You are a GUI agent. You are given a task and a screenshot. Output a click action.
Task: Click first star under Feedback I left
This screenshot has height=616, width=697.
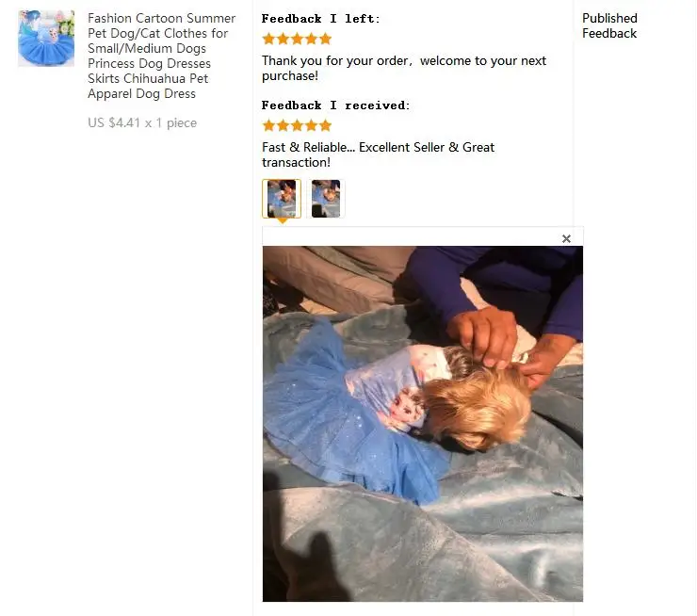pyautogui.click(x=268, y=39)
